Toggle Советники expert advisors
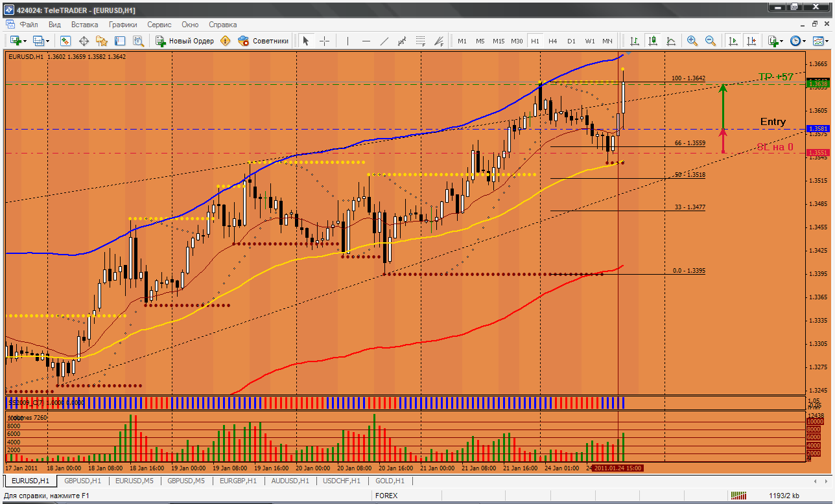 (263, 41)
